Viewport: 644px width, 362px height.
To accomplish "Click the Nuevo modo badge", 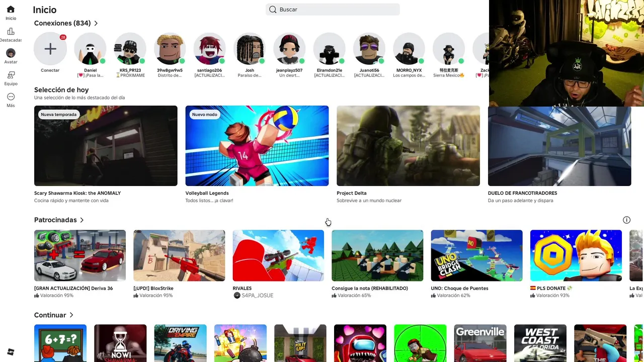I will click(x=205, y=115).
